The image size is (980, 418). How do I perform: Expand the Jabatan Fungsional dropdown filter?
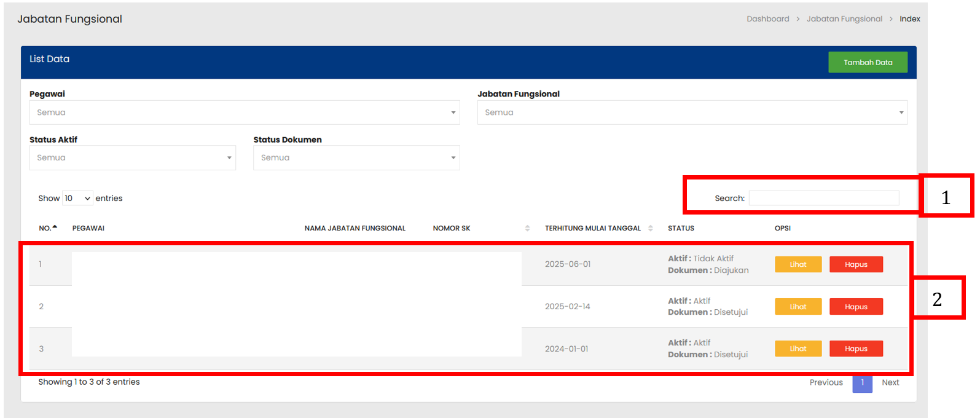click(x=692, y=112)
